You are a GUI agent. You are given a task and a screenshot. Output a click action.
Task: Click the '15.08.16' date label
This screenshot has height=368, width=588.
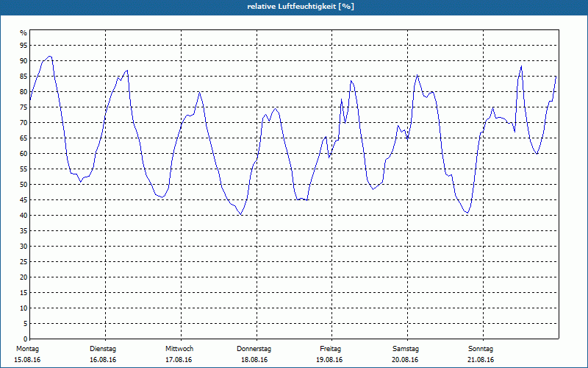(x=27, y=360)
